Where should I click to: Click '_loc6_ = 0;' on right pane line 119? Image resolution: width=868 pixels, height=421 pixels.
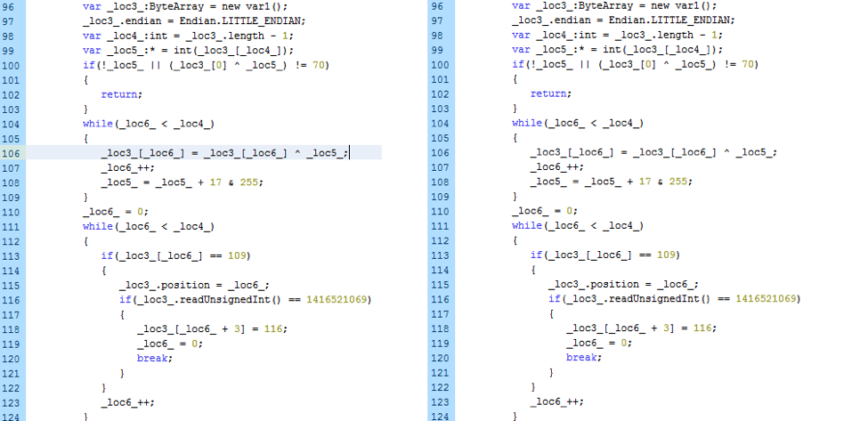(599, 343)
